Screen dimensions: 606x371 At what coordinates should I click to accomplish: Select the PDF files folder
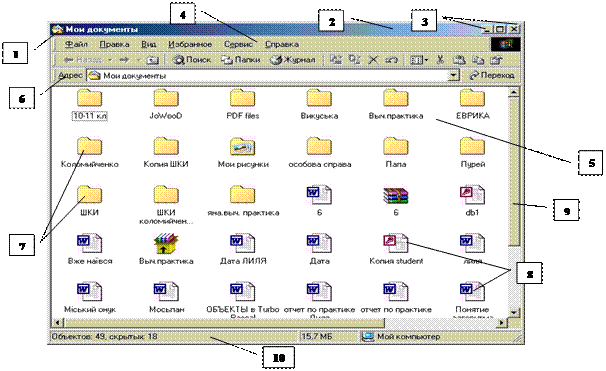[243, 104]
